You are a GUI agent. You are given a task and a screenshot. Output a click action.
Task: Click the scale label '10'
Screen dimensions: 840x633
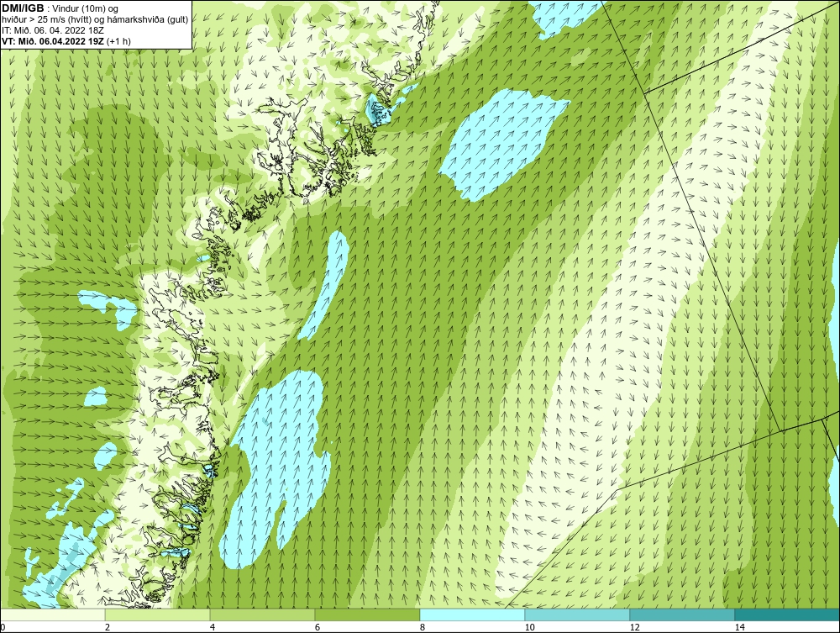pyautogui.click(x=529, y=627)
